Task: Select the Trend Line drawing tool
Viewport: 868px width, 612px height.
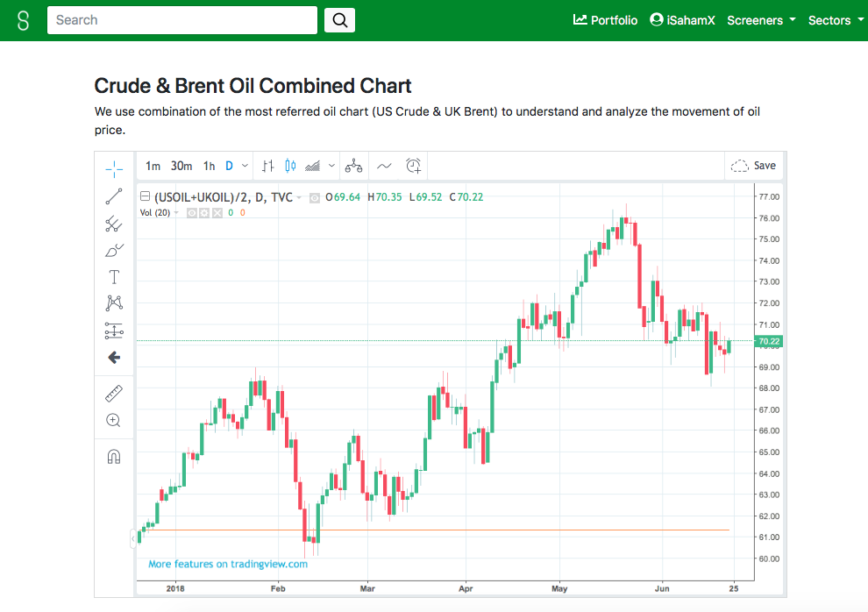Action: click(x=113, y=196)
